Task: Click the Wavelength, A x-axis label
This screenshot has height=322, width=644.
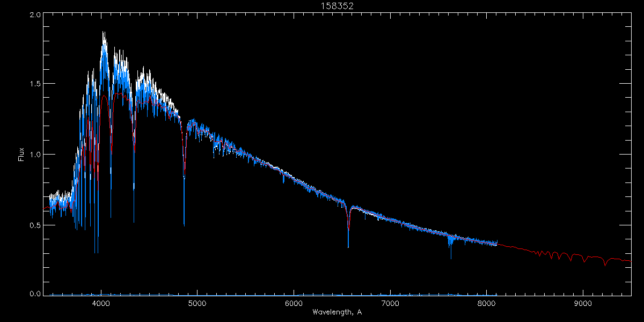Action: 336,312
